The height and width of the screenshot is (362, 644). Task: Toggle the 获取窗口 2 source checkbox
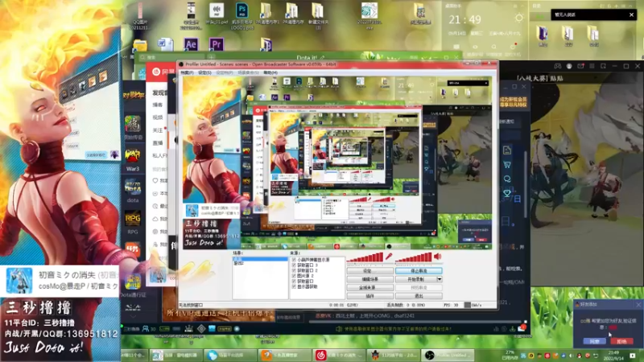pos(294,270)
